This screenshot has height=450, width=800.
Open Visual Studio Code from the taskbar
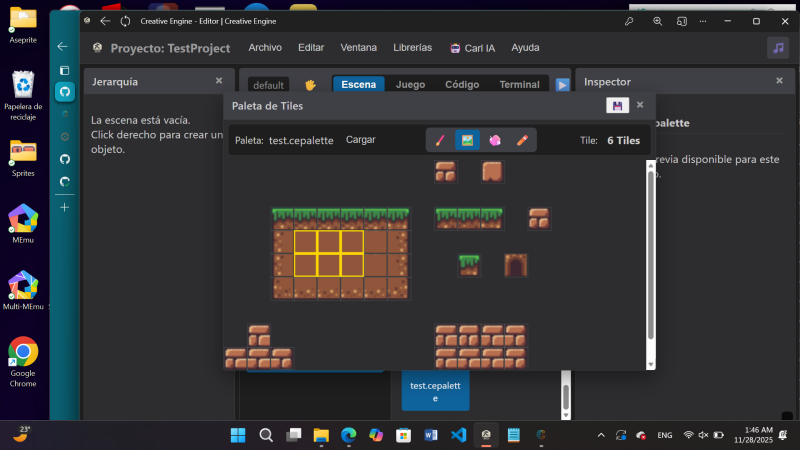[459, 435]
